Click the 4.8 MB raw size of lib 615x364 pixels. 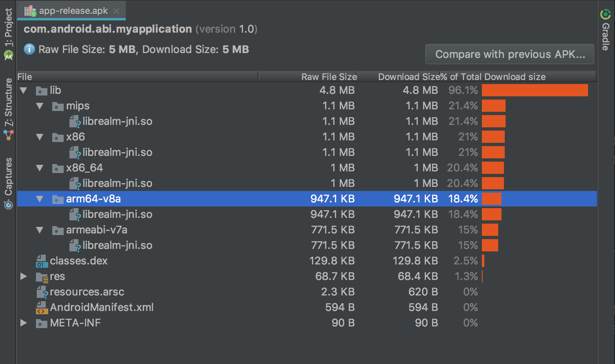337,91
